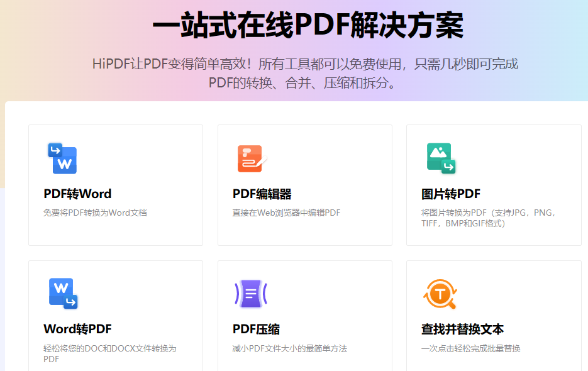Click the PDF转Word tool icon
The width and height of the screenshot is (588, 371).
point(62,158)
